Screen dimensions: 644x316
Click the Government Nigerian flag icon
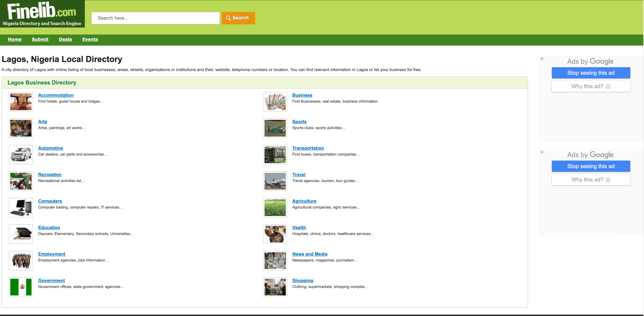coord(21,287)
